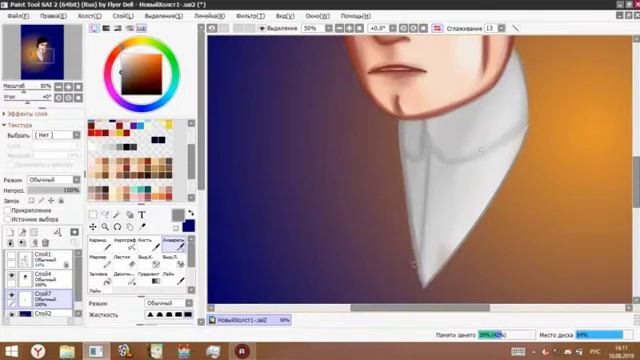Flip view horizontally in top toolbar
The image size is (640, 360).
click(x=437, y=28)
